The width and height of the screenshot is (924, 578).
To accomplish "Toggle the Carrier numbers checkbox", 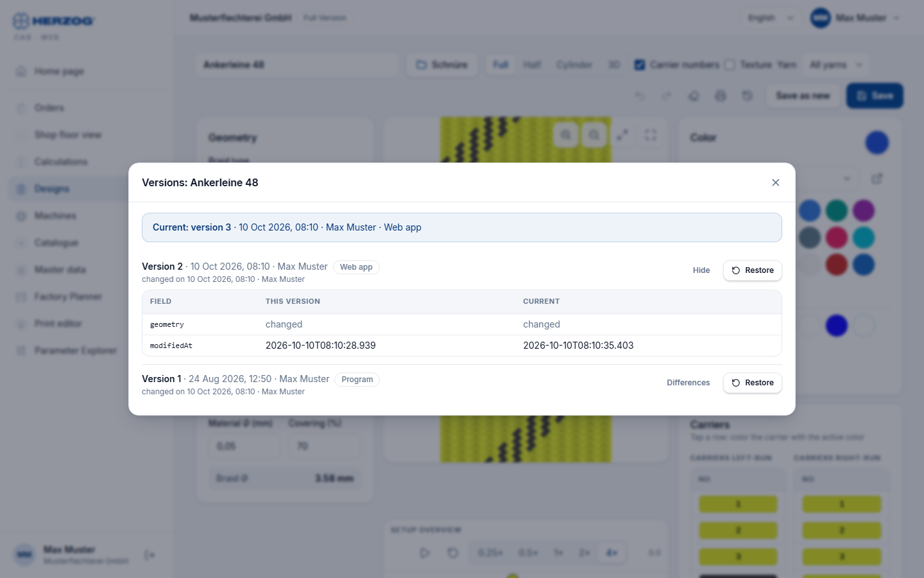I will point(640,65).
